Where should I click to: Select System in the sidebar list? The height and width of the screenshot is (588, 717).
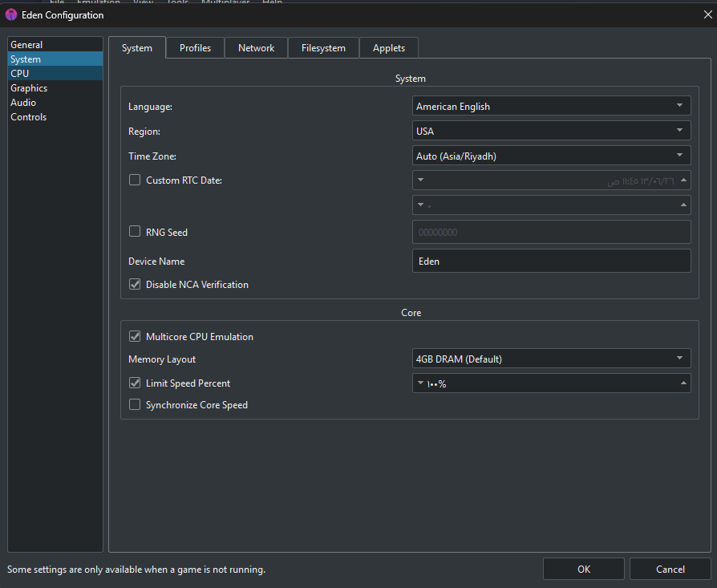[55, 59]
